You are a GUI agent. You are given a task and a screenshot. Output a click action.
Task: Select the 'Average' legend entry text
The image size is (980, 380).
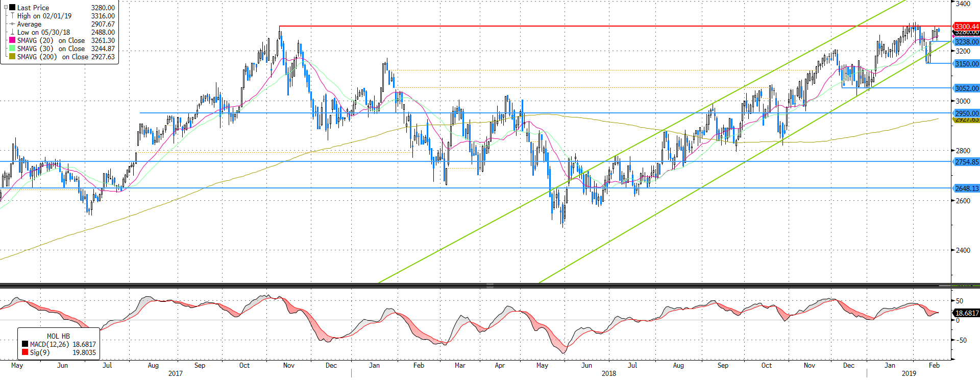(29, 24)
